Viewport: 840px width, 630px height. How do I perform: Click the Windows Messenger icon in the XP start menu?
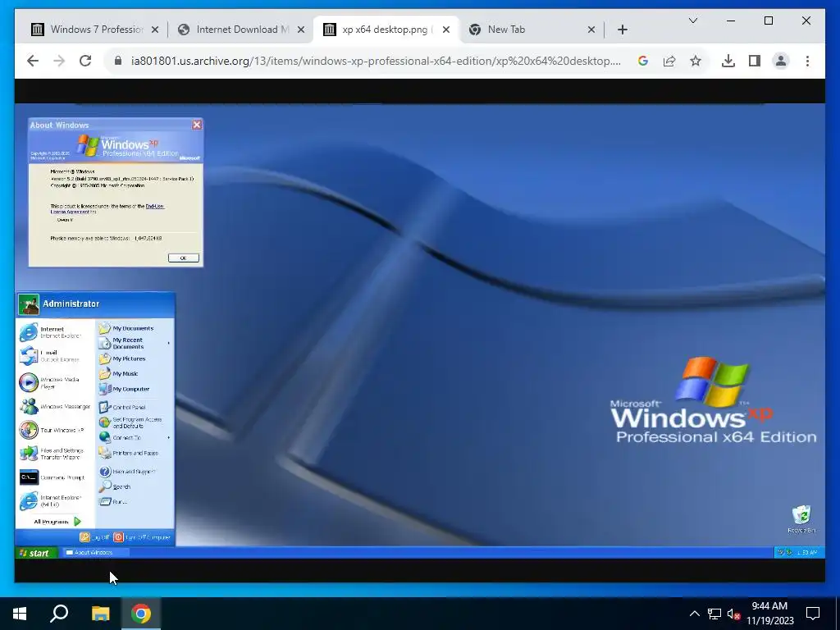point(29,407)
